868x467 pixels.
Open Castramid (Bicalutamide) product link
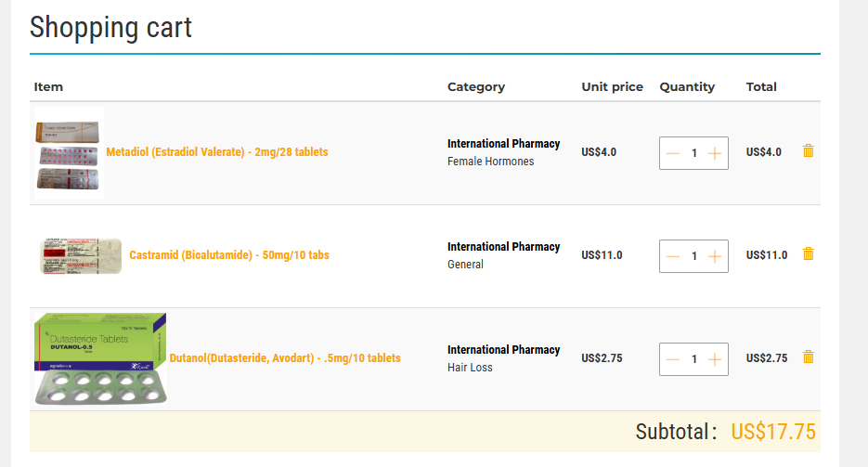(229, 254)
